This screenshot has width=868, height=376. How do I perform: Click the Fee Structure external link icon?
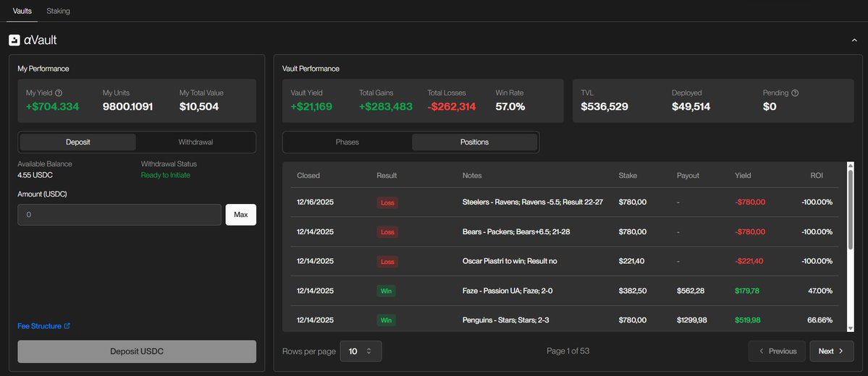67,326
